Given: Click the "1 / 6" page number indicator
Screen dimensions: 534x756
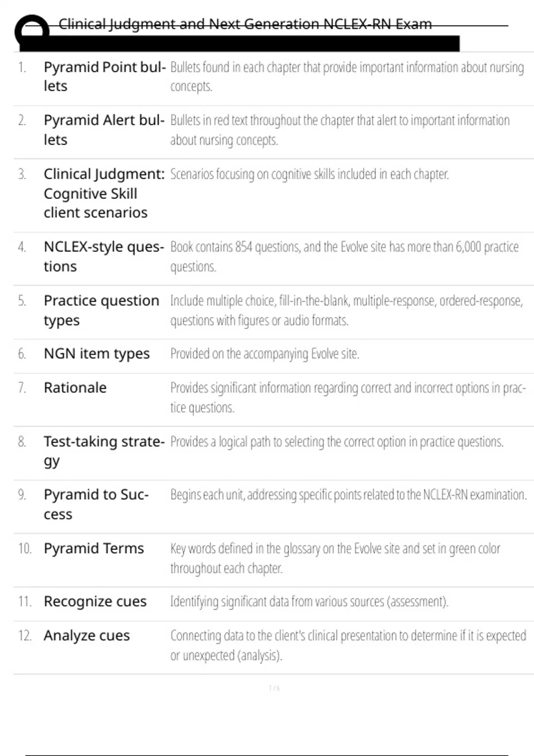Looking at the screenshot, I should point(274,688).
